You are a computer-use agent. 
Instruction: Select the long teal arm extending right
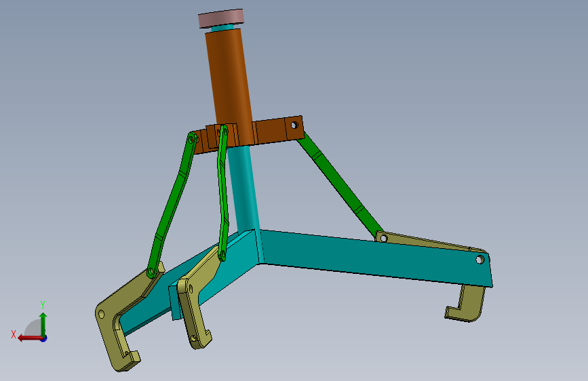375,259
